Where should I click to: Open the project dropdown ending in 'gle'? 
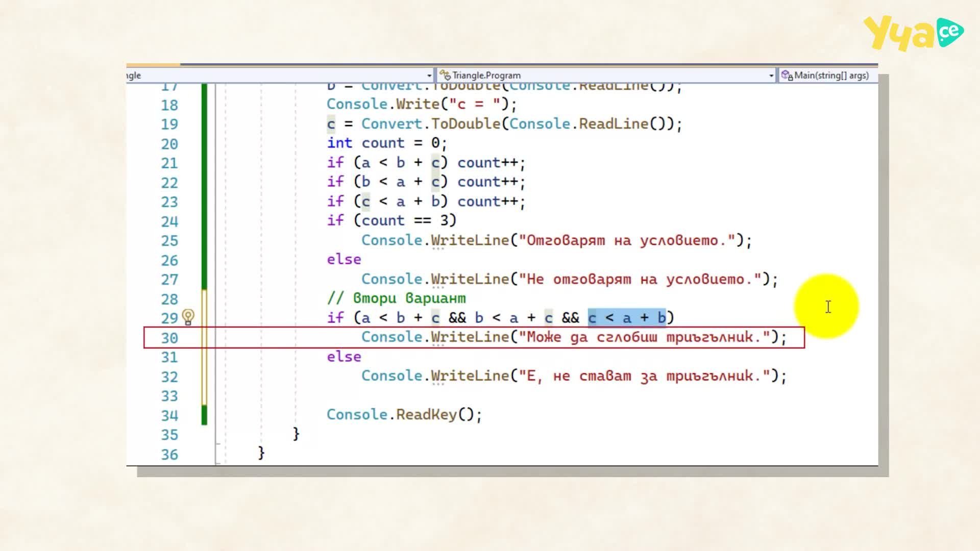point(429,76)
